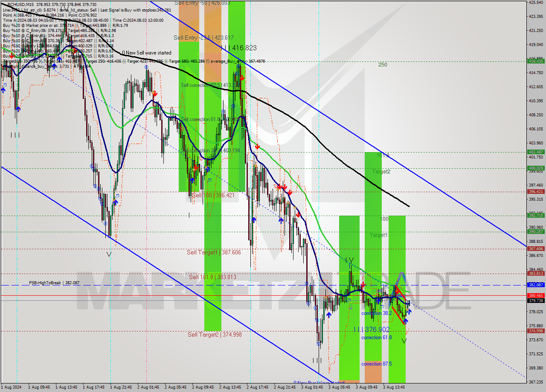Click the '0 New Sell wave started' annotation

click(x=147, y=53)
